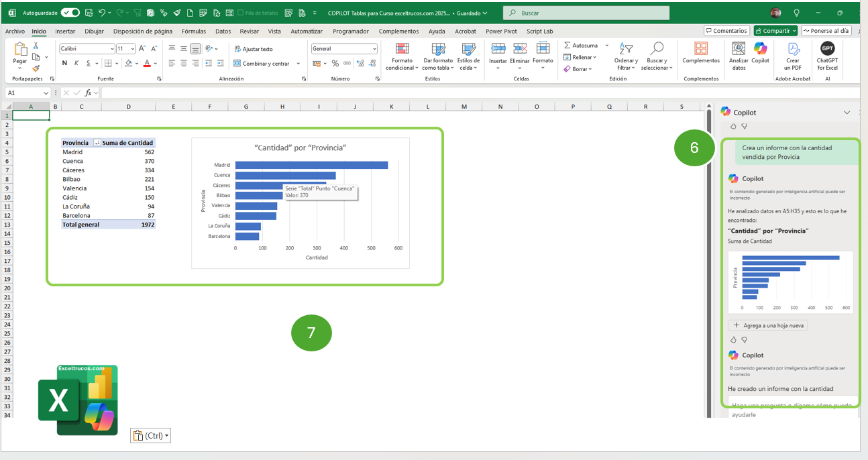Screen dimensions: 868x460
Task: Expand the General number format dropdown
Action: pyautogui.click(x=374, y=49)
